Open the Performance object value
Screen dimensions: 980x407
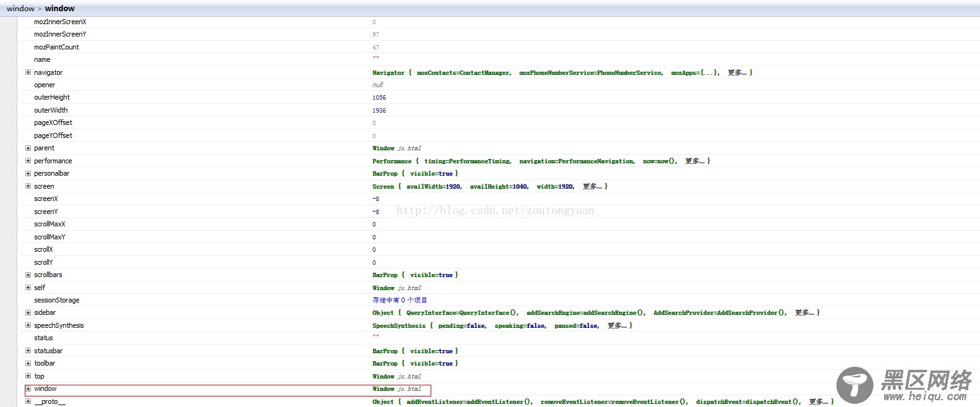point(541,161)
